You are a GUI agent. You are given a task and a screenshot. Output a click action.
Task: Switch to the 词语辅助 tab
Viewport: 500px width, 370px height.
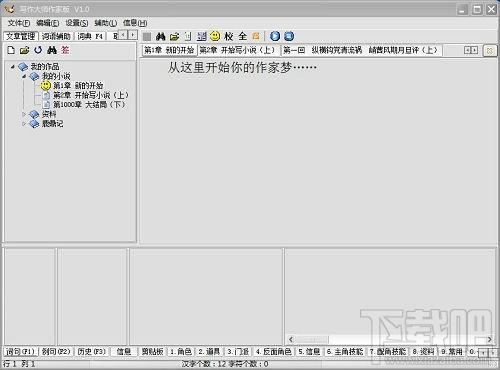tap(56, 36)
